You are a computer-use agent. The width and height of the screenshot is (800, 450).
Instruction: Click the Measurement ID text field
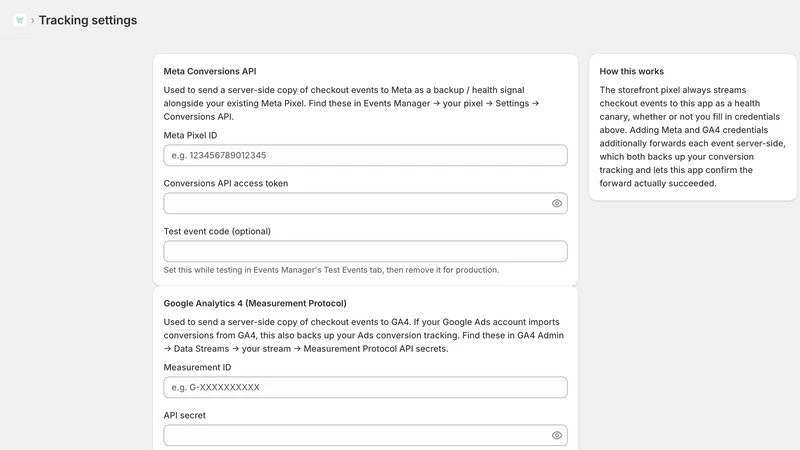(365, 387)
